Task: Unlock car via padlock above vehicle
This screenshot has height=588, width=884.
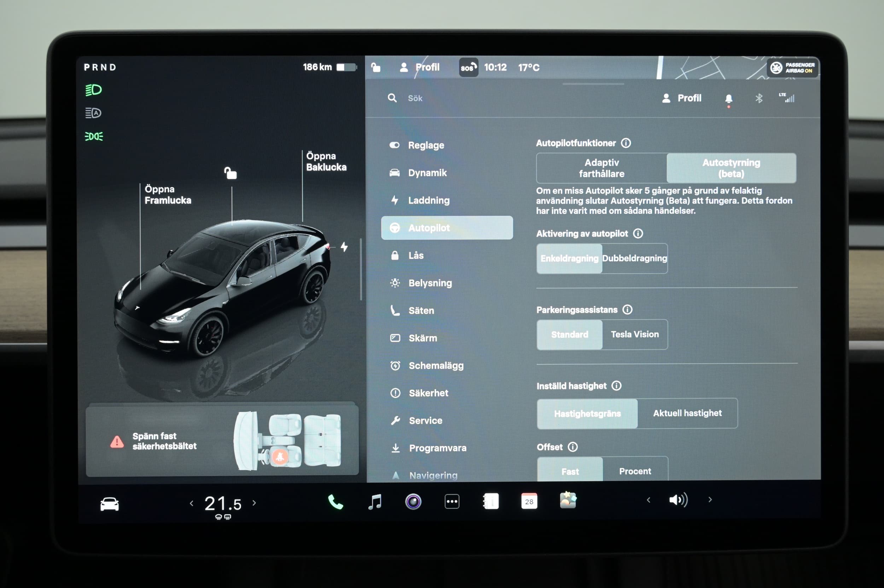Action: (230, 173)
